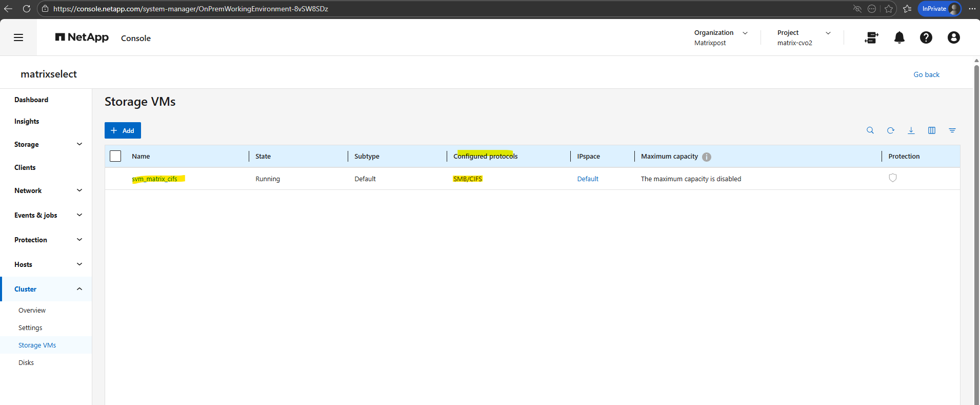The width and height of the screenshot is (980, 405).
Task: Expand the Storage sidebar section
Action: pos(79,144)
